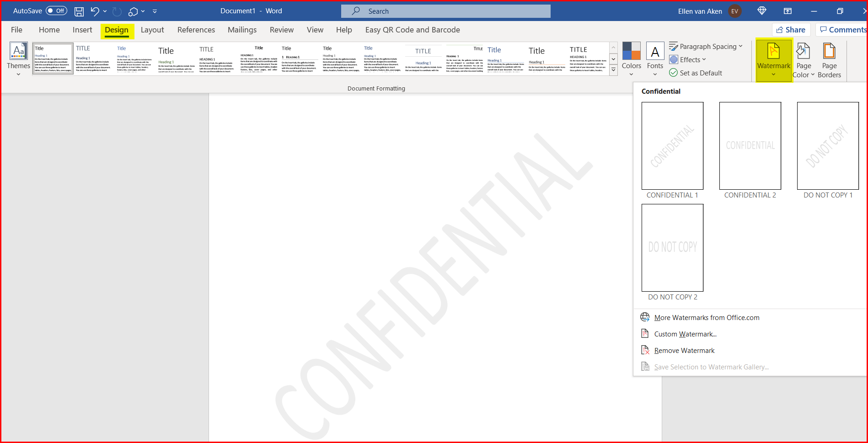Click the Page Borders icon

point(829,59)
